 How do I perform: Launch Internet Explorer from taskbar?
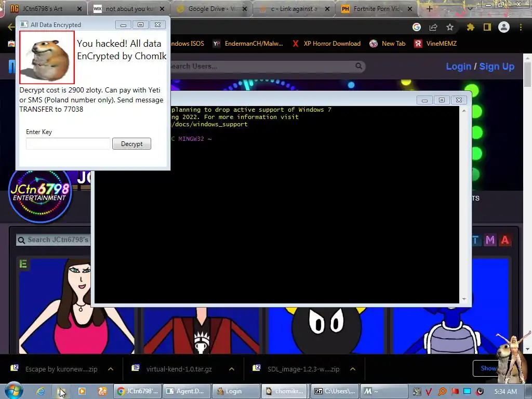tap(41, 391)
